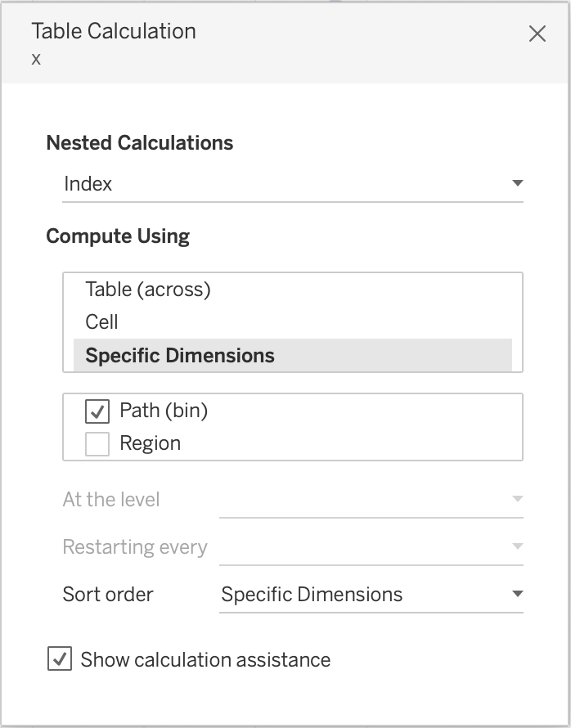The image size is (571, 728).
Task: Open the Sort order Specific Dimensions dropdown
Action: click(370, 595)
